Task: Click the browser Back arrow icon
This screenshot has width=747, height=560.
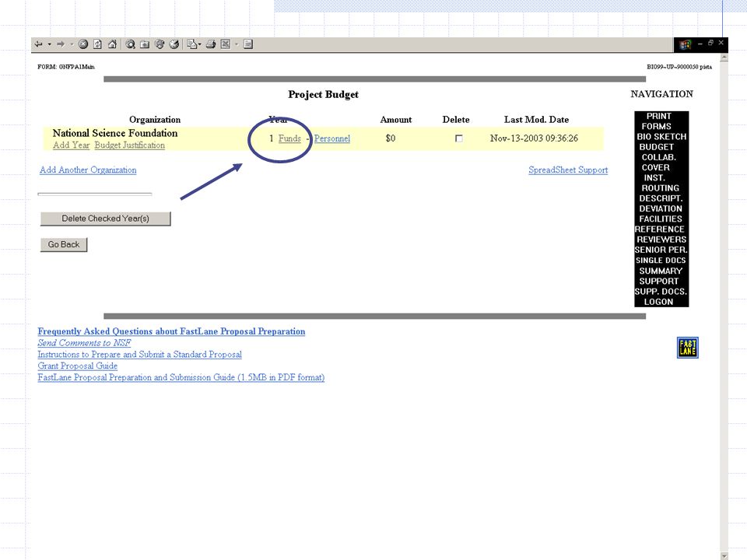Action: pos(39,44)
